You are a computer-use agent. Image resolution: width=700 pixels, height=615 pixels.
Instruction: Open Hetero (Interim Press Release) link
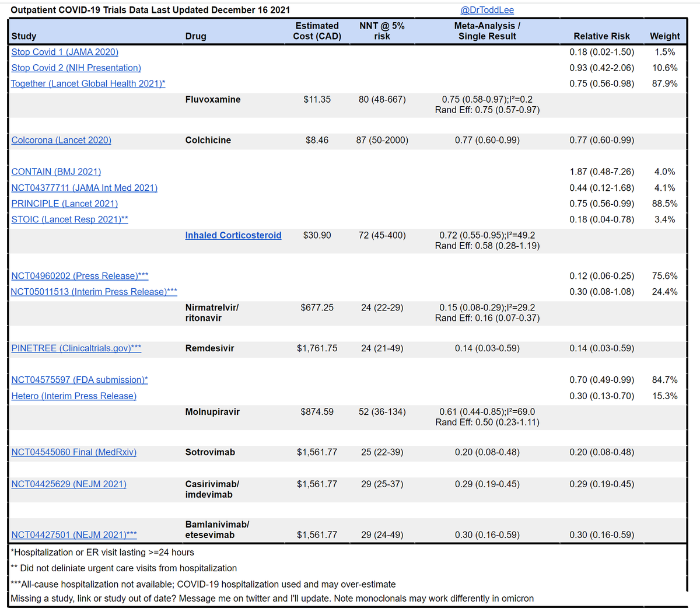click(73, 396)
